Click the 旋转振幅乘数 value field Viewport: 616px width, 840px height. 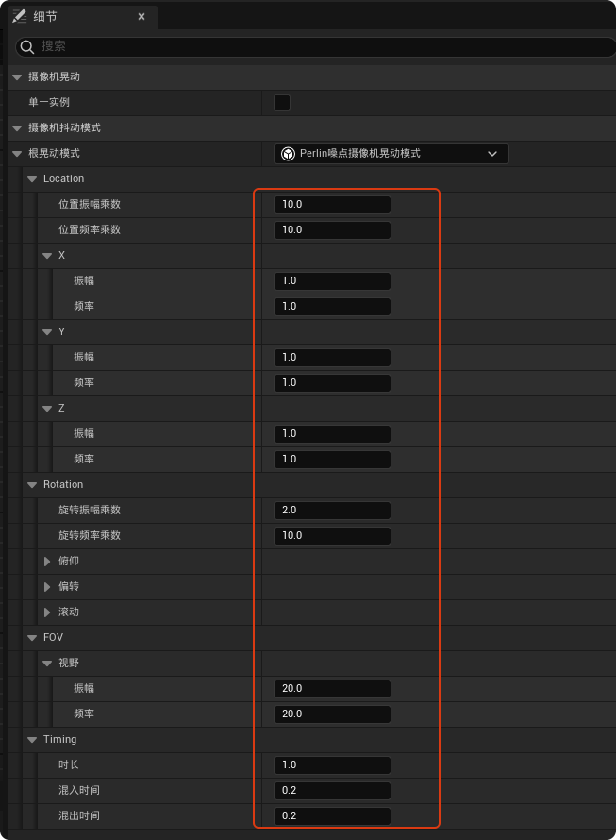click(332, 511)
